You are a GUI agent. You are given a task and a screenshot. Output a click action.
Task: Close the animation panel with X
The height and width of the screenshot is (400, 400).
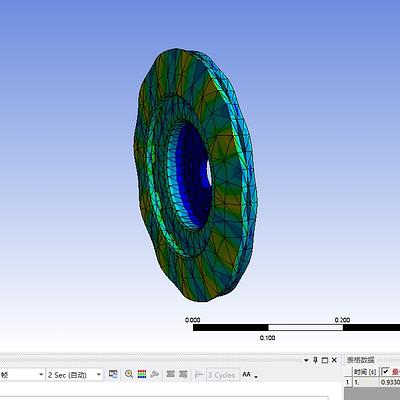334,360
